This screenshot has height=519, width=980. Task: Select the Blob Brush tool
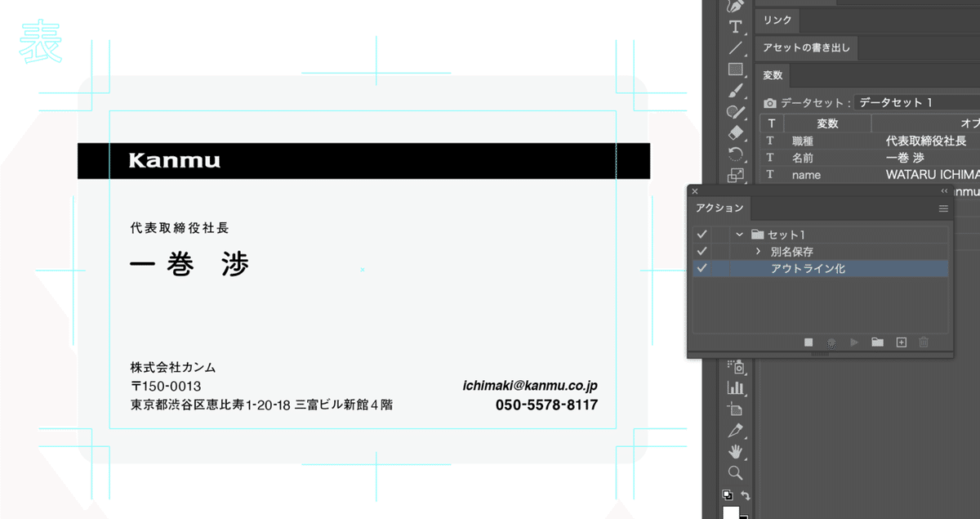pyautogui.click(x=735, y=112)
